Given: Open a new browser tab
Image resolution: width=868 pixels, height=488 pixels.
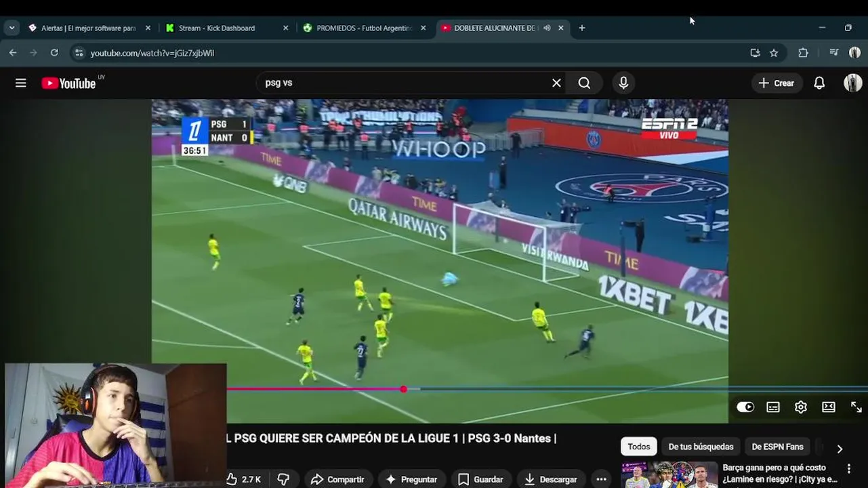Looking at the screenshot, I should (581, 28).
